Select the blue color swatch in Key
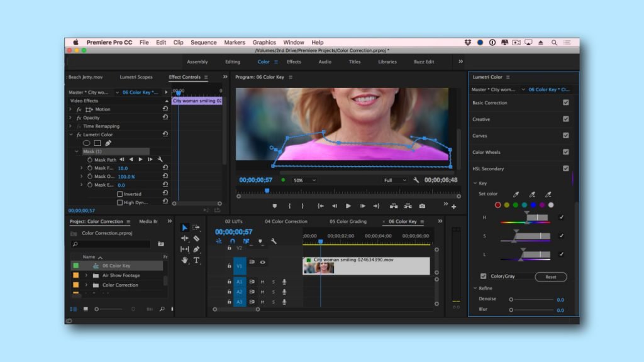 (x=533, y=205)
